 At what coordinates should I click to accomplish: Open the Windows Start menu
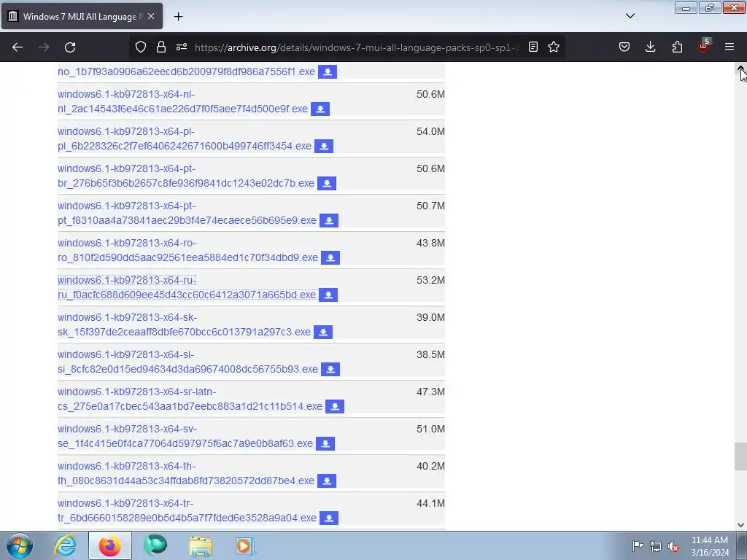point(19,545)
